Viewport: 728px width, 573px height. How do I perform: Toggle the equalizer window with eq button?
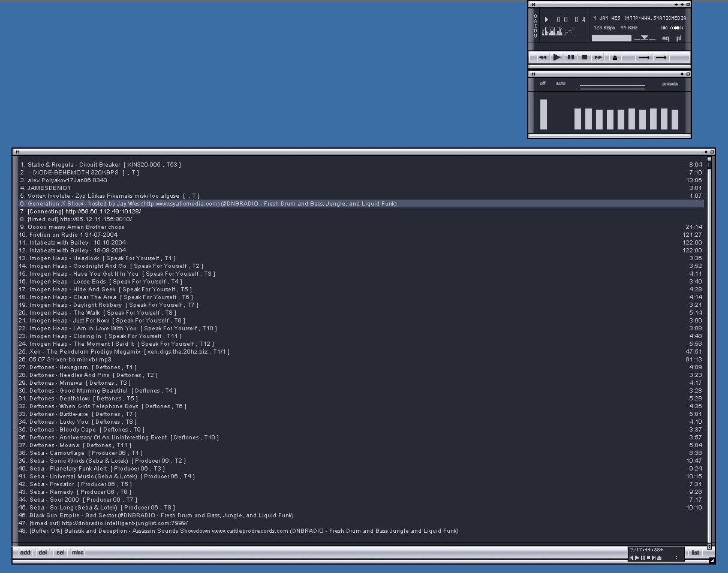point(666,38)
